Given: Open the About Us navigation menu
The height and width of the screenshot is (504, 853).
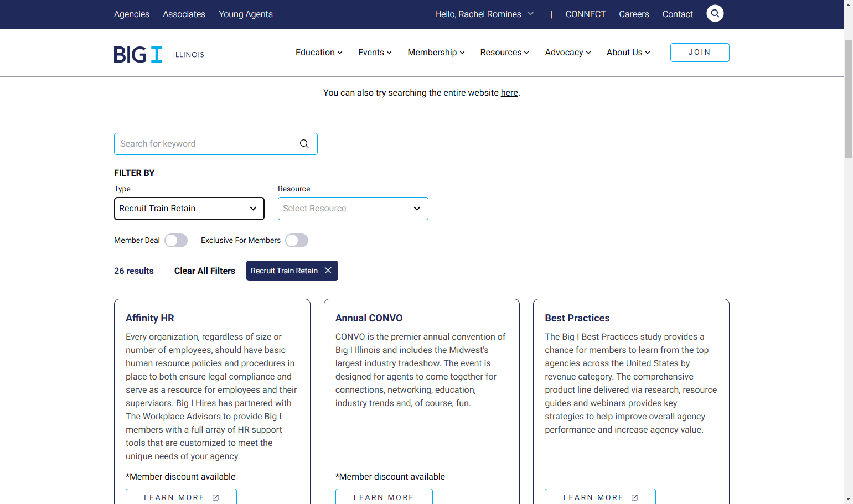Looking at the screenshot, I should [628, 53].
